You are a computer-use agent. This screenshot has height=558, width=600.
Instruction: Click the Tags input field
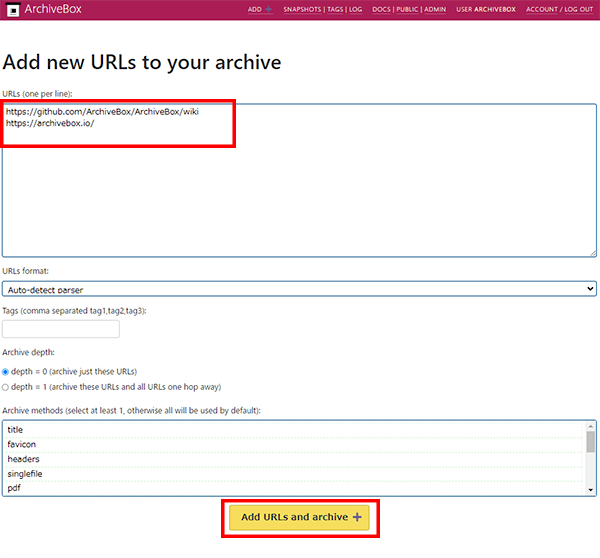coord(61,329)
